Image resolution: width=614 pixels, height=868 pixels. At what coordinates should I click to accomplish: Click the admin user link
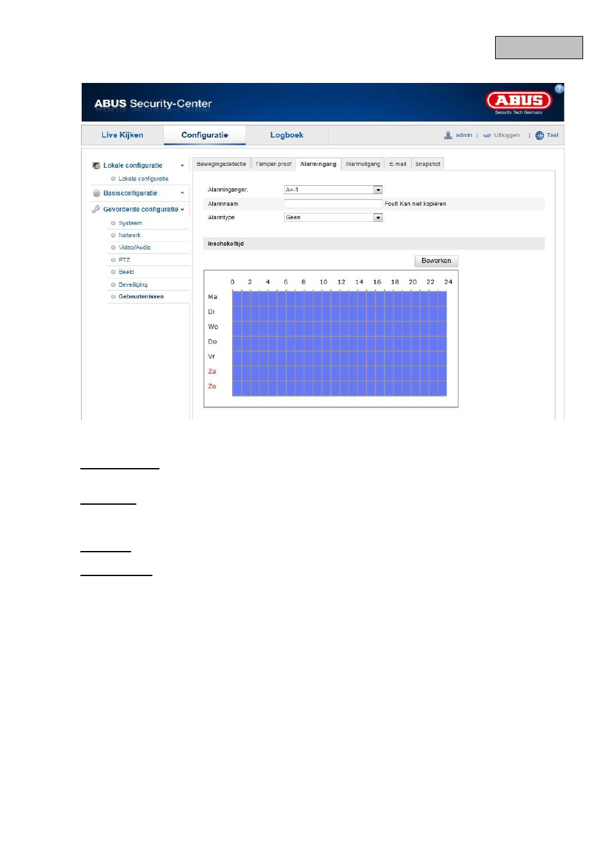464,136
